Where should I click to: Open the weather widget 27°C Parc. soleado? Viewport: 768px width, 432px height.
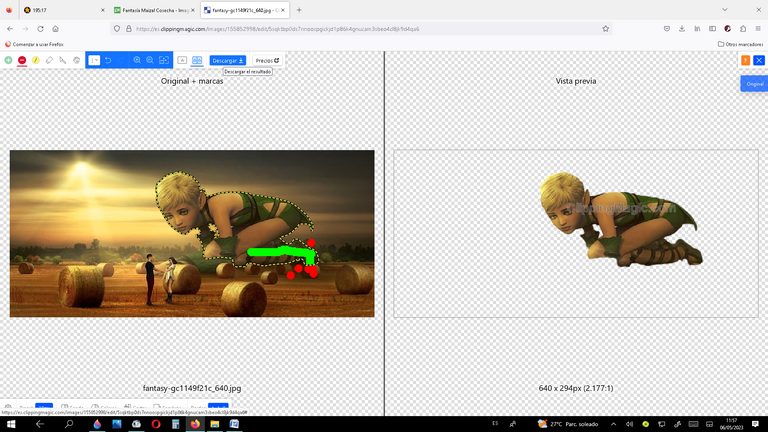tap(567, 424)
